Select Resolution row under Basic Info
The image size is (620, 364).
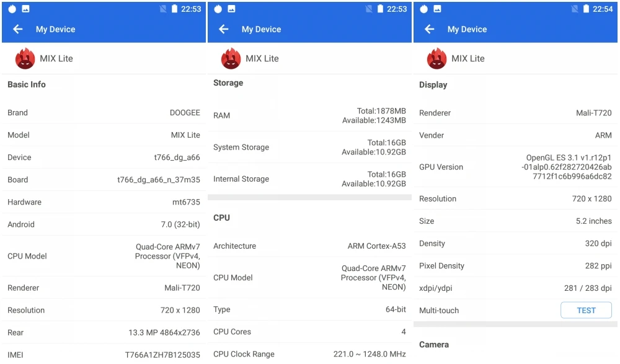coord(104,310)
